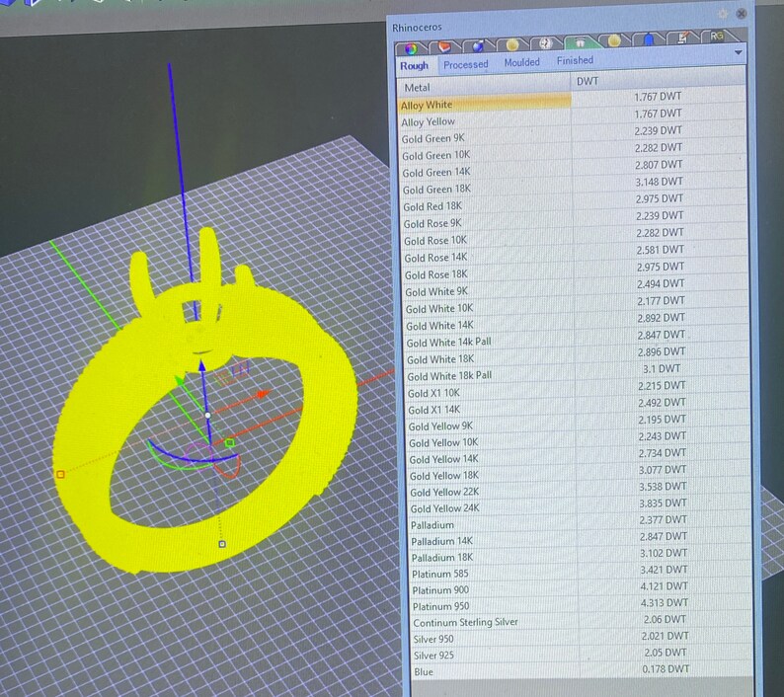Select the Gold White 18K row
The height and width of the screenshot is (697, 784).
tap(579, 356)
